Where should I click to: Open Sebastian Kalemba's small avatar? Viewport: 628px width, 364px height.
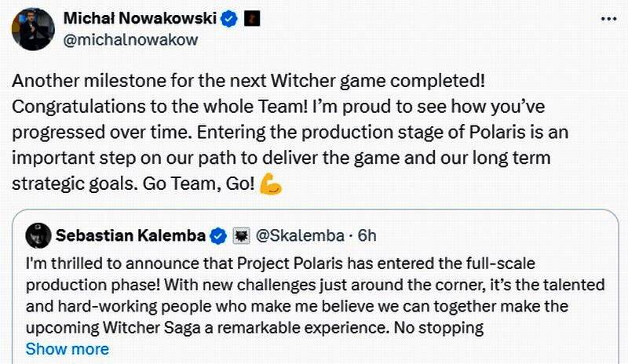38,235
